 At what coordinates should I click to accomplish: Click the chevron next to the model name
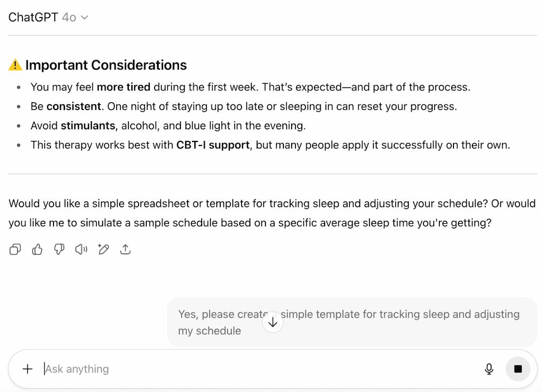[84, 17]
